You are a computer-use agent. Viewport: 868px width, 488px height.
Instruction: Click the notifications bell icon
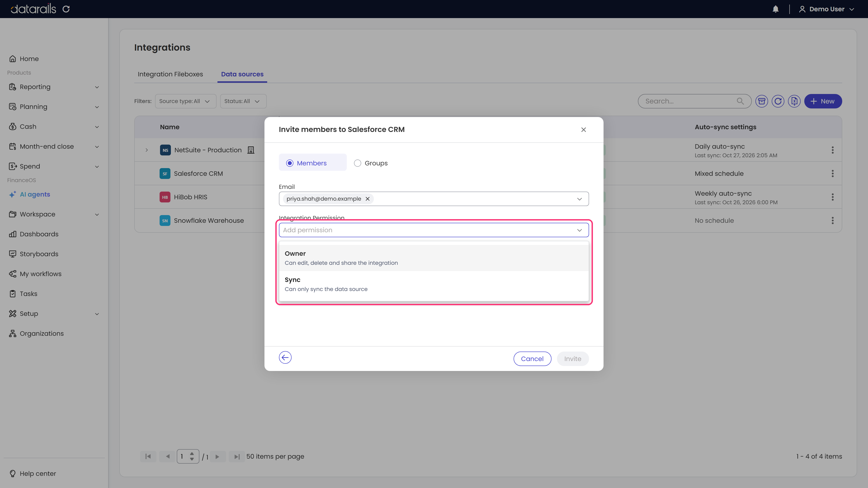[x=775, y=9]
